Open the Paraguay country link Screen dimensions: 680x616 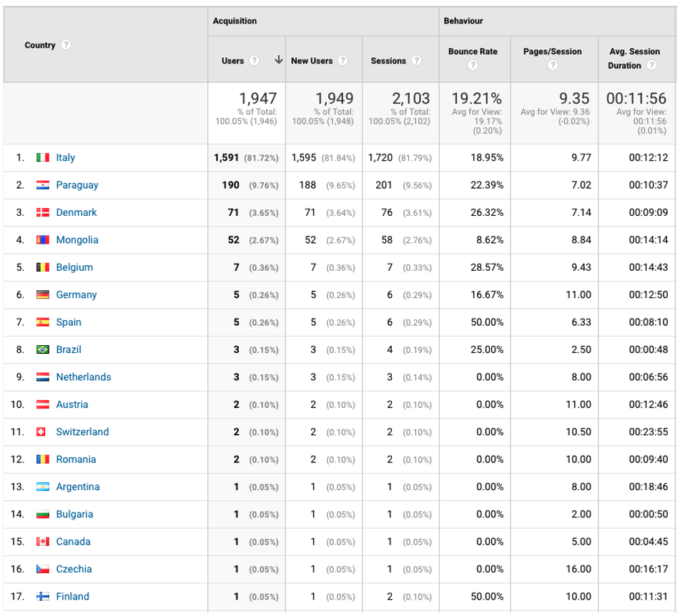click(77, 185)
